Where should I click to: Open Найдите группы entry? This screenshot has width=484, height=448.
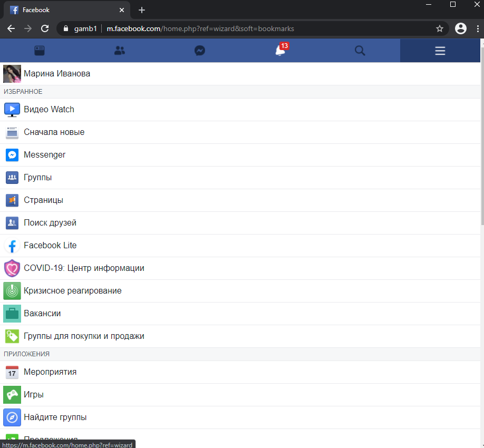click(x=240, y=417)
